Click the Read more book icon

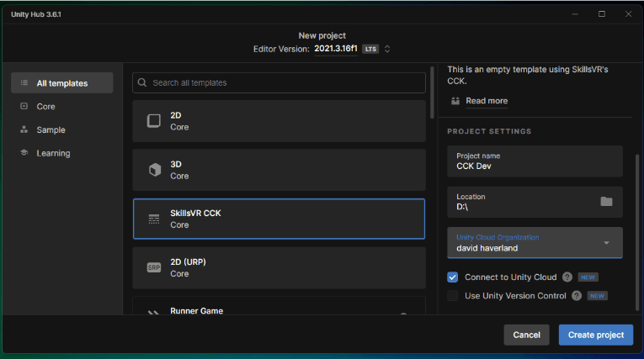click(x=455, y=101)
